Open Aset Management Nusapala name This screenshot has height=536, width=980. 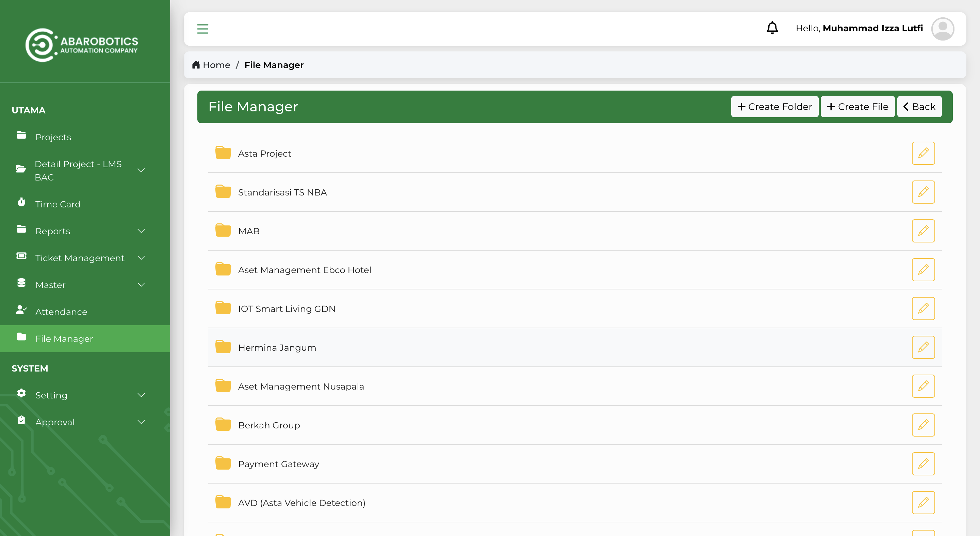pos(301,387)
